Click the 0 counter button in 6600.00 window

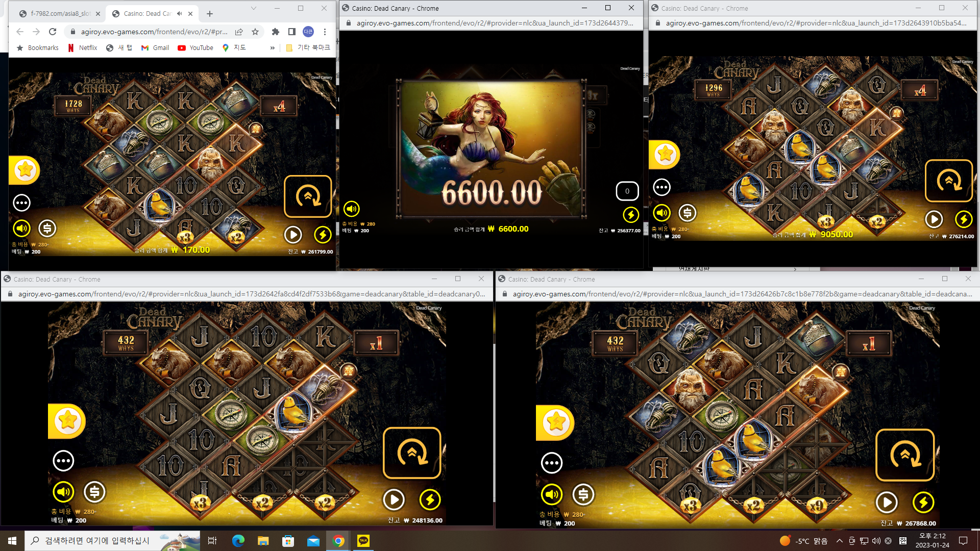627,191
